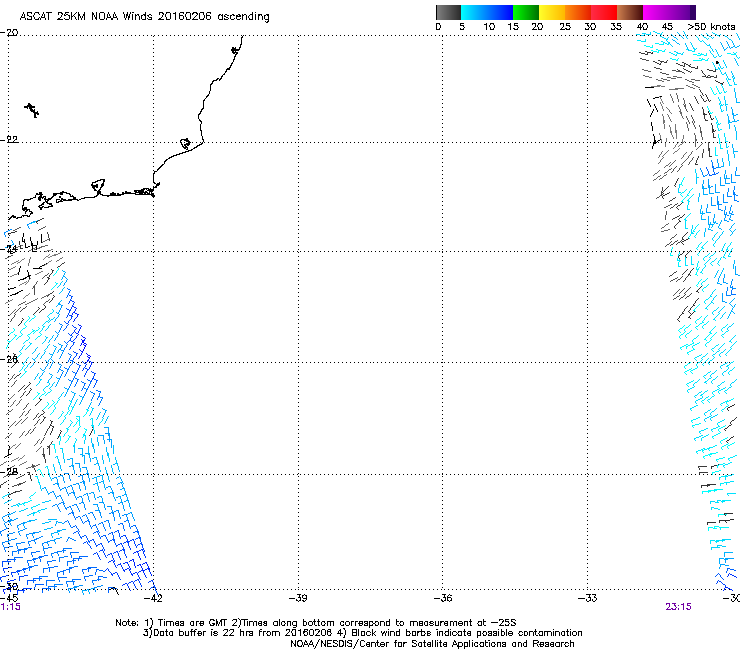
Task: Click the cyan-blue 5-15 knots color band
Action: point(487,12)
